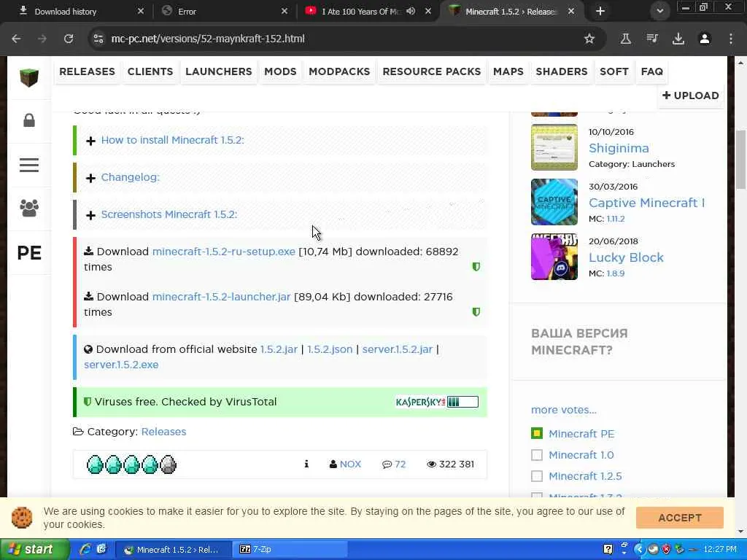Mute the YouTube tab speaker icon
Viewport: 747px width, 560px height.
click(411, 11)
